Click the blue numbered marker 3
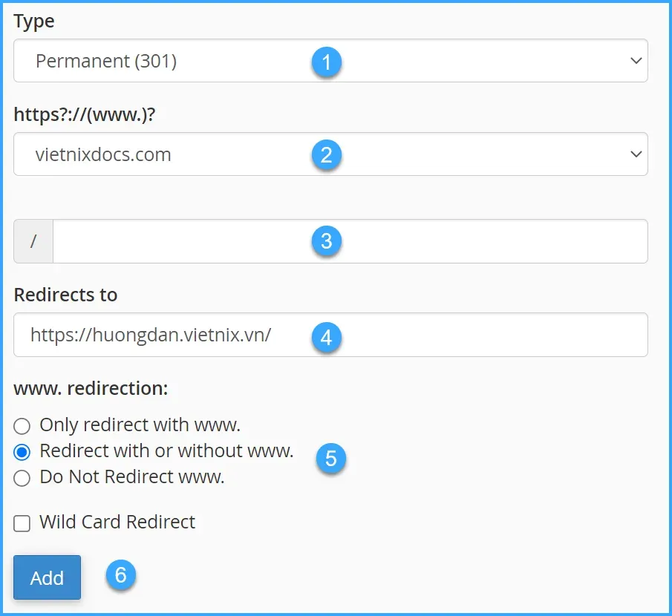 click(327, 241)
